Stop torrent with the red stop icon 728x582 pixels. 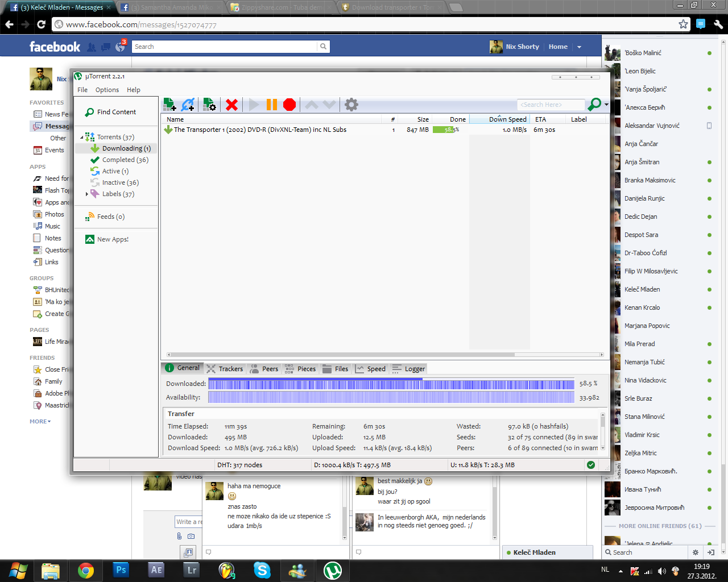click(289, 105)
